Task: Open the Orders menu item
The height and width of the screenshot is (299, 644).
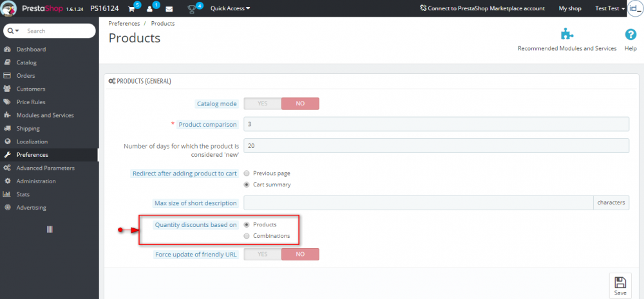Action: tap(26, 75)
